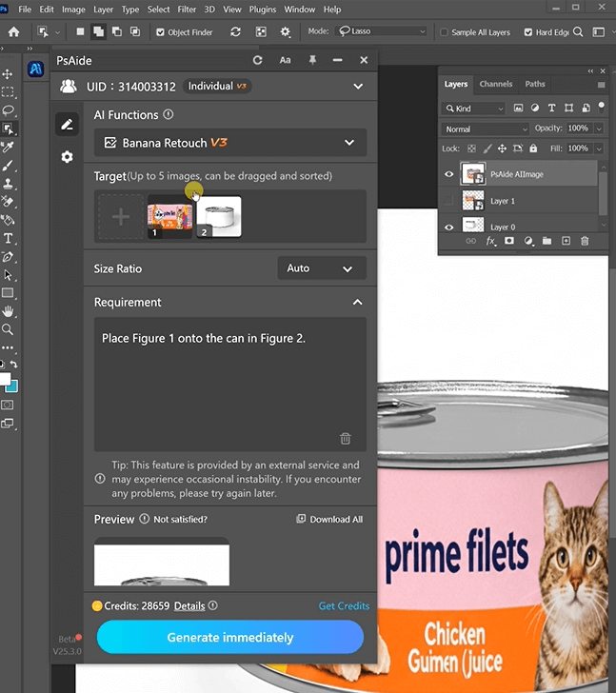Select the Brush tool
Image resolution: width=616 pixels, height=693 pixels.
tap(8, 166)
